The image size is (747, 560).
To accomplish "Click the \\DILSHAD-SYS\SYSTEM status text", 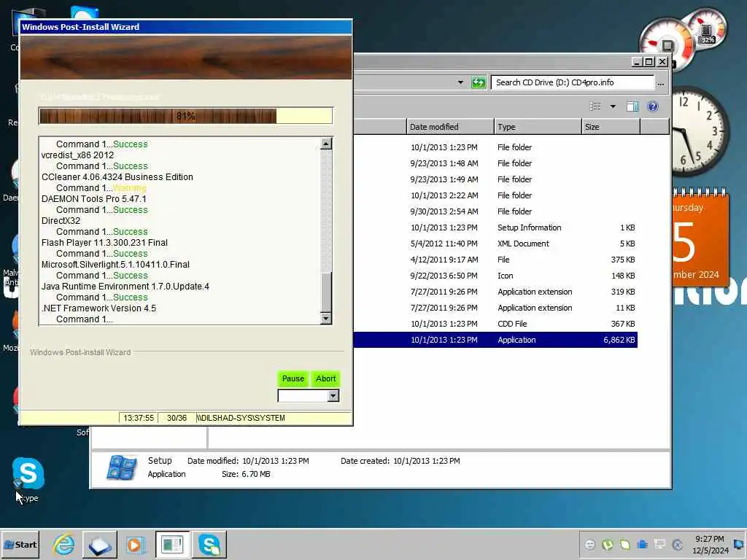I will point(241,418).
